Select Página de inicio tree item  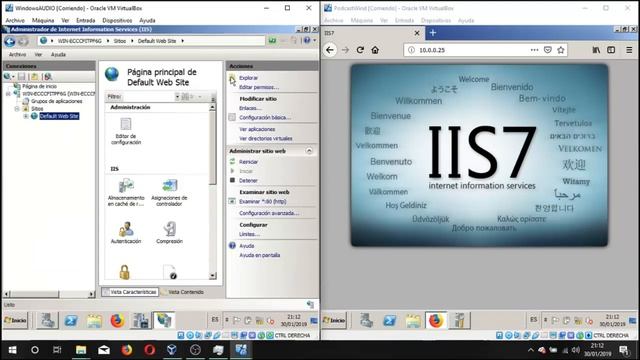coord(39,87)
